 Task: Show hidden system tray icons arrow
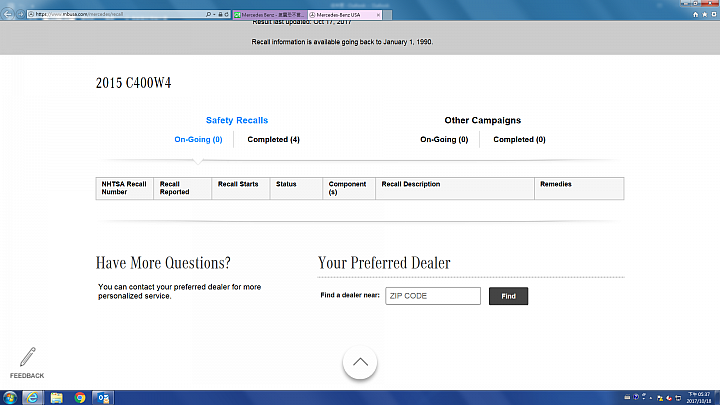[651, 398]
